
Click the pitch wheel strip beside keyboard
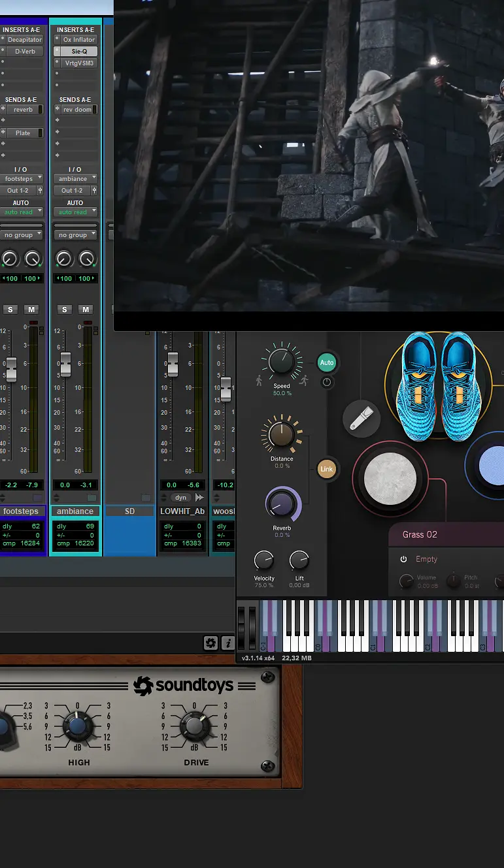242,628
